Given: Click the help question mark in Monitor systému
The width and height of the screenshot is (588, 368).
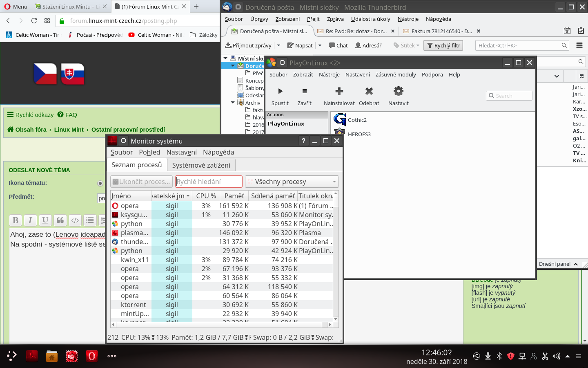Looking at the screenshot, I should [x=303, y=141].
